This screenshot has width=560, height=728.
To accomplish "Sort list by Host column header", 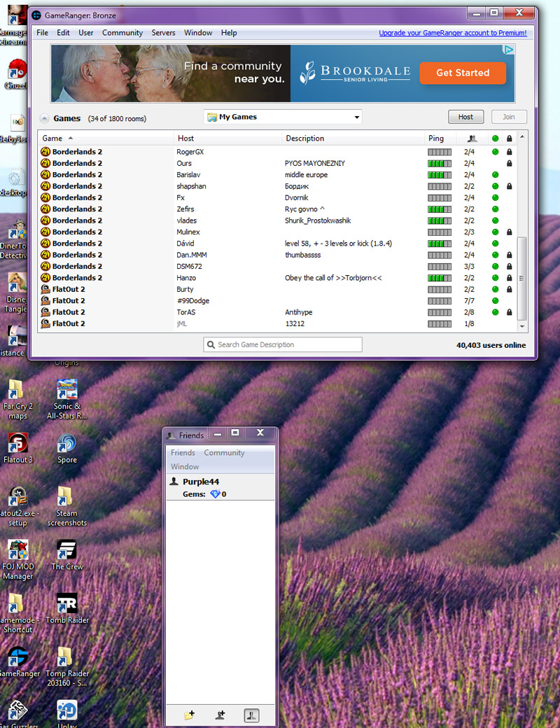I will tap(227, 139).
